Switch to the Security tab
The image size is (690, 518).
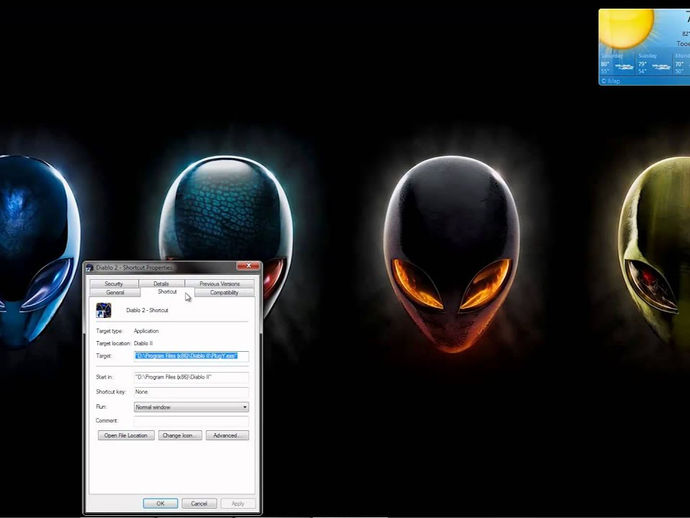click(114, 284)
